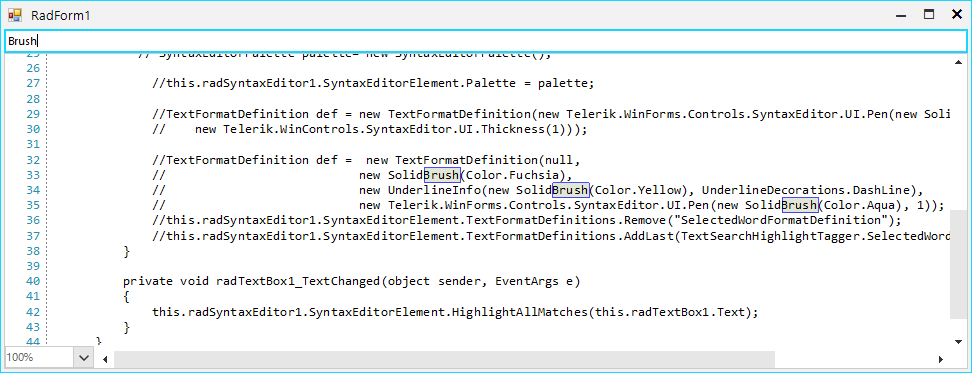972x373 pixels.
Task: Click the highlighted Brush on line 33
Action: click(442, 175)
